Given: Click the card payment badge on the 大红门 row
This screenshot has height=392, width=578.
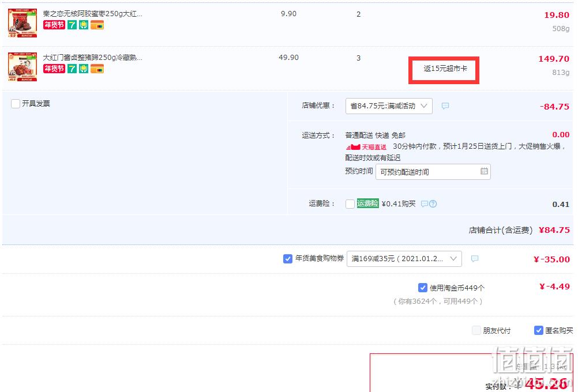Looking at the screenshot, I should 97,69.
